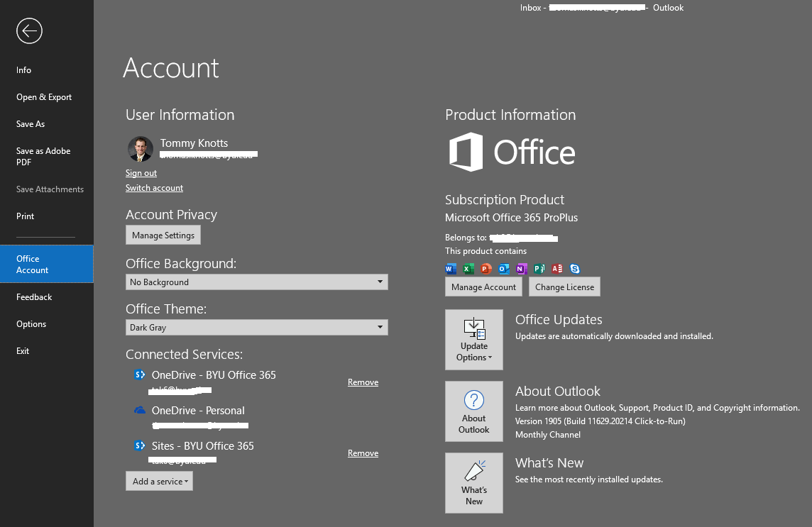Click the OneNote app icon
The image size is (812, 527).
pyautogui.click(x=522, y=269)
